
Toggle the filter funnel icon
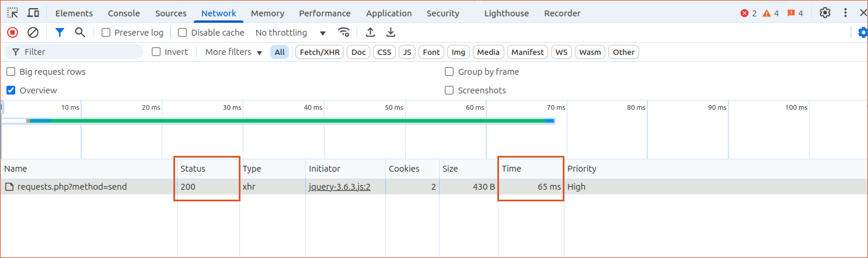(x=60, y=33)
